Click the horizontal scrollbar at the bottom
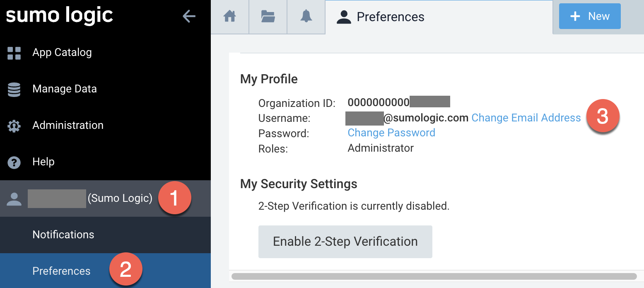 [x=434, y=276]
